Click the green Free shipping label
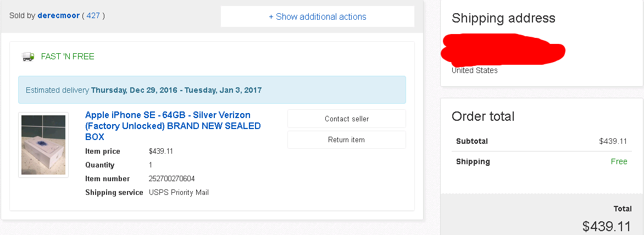Image resolution: width=644 pixels, height=235 pixels. pyautogui.click(x=619, y=161)
